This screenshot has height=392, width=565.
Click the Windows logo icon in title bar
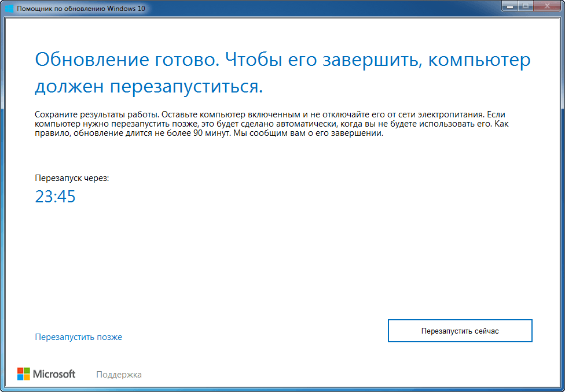point(10,8)
